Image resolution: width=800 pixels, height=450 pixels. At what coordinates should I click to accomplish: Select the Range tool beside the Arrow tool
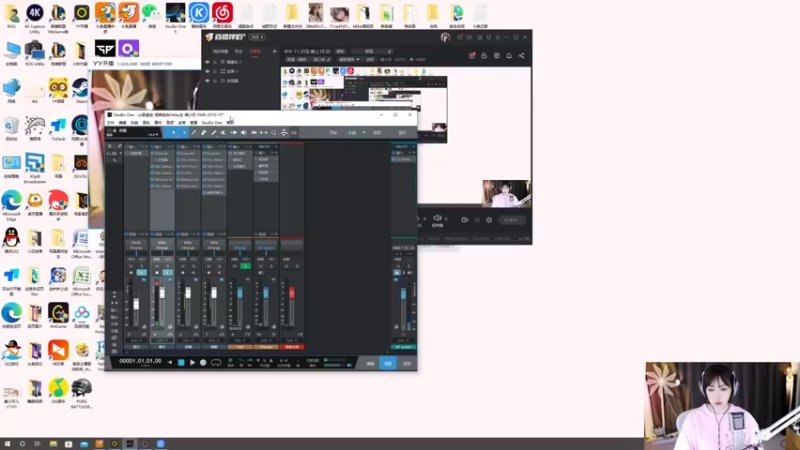point(184,133)
